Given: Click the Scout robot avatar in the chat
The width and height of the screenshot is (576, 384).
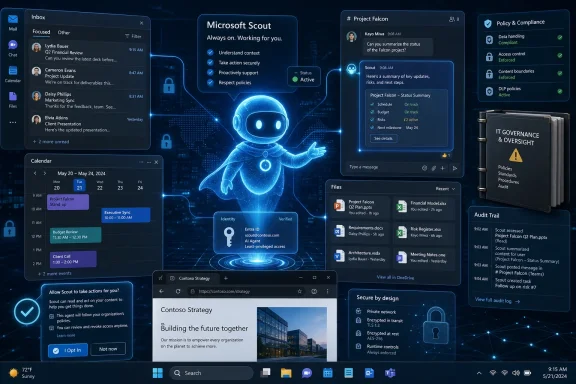Looking at the screenshot, I should click(352, 69).
